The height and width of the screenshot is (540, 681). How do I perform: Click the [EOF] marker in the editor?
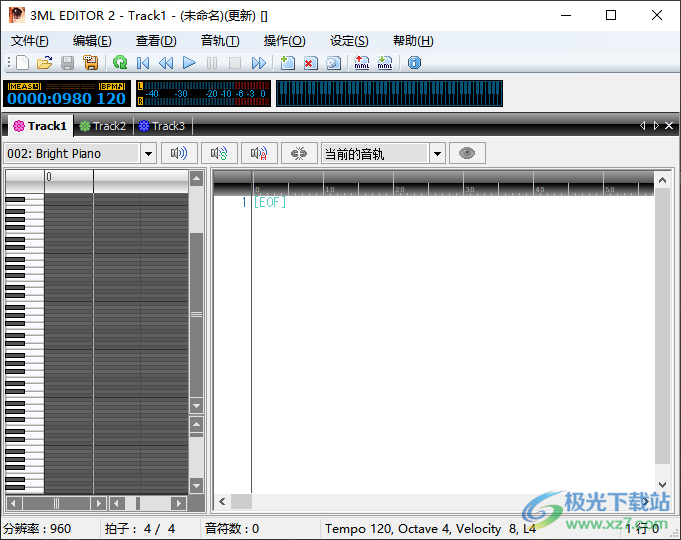270,202
